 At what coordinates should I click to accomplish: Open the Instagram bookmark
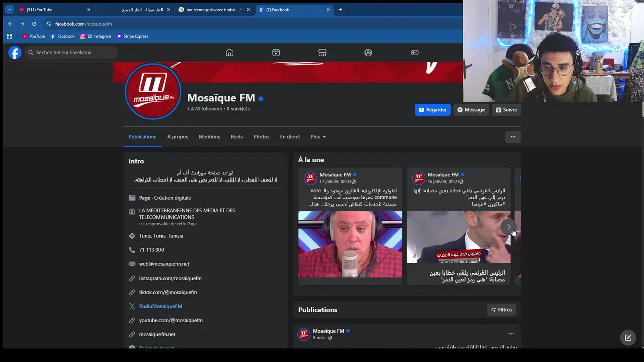tap(96, 36)
